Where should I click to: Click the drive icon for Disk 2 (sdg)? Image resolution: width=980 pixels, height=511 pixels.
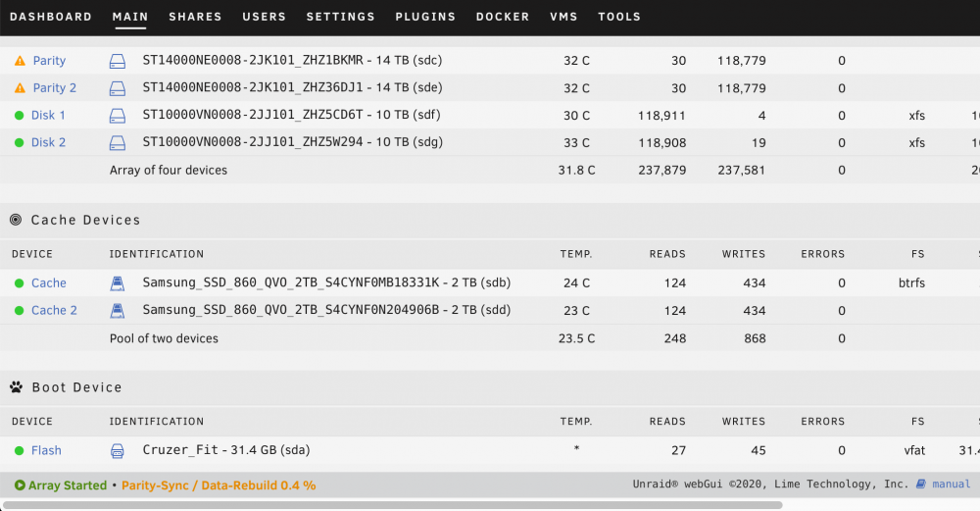pos(118,143)
